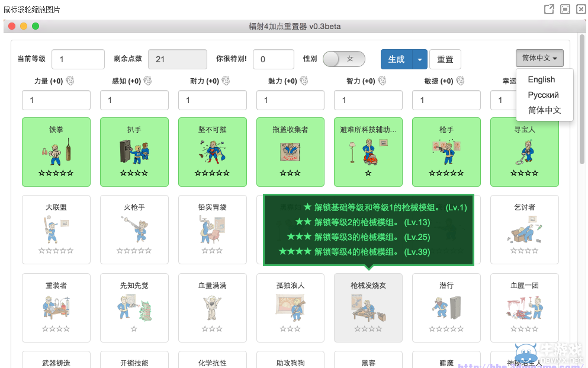Image resolution: width=588 pixels, height=368 pixels.
Task: Click the 重置 reset button
Action: 445,59
